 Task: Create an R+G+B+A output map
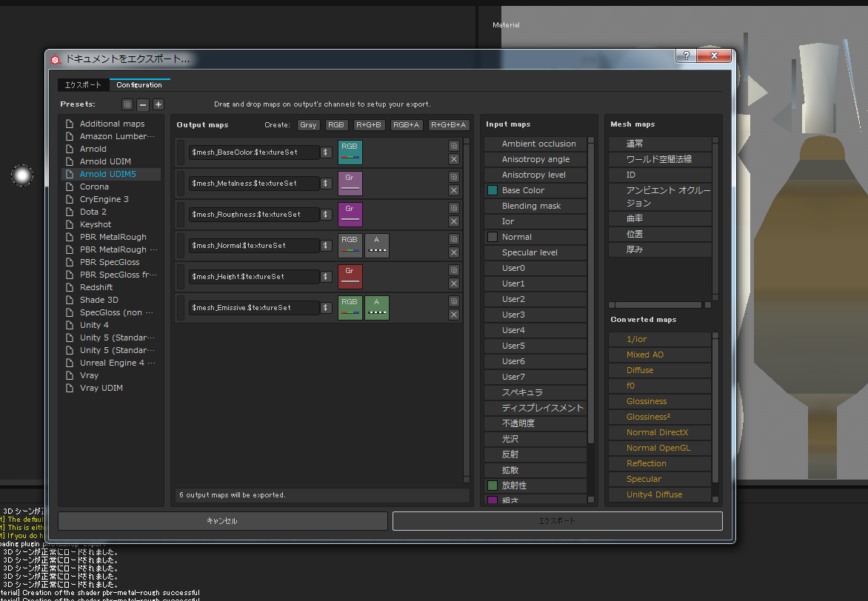click(448, 125)
